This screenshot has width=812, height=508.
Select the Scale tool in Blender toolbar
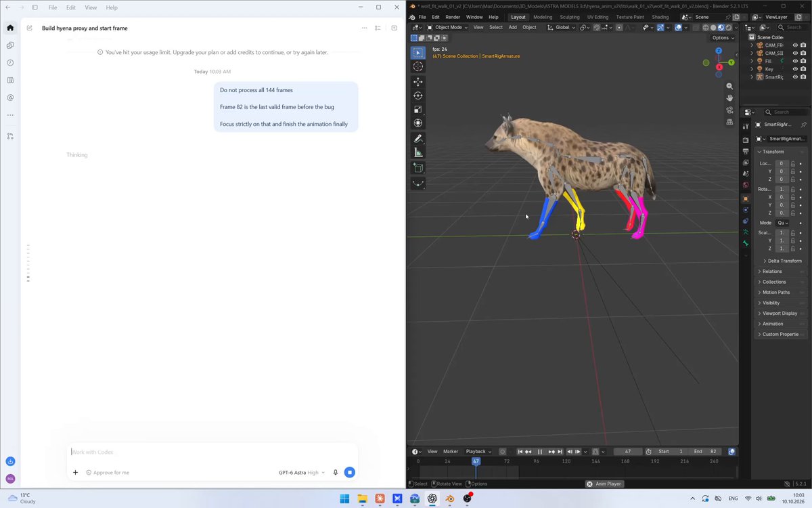[x=418, y=110]
